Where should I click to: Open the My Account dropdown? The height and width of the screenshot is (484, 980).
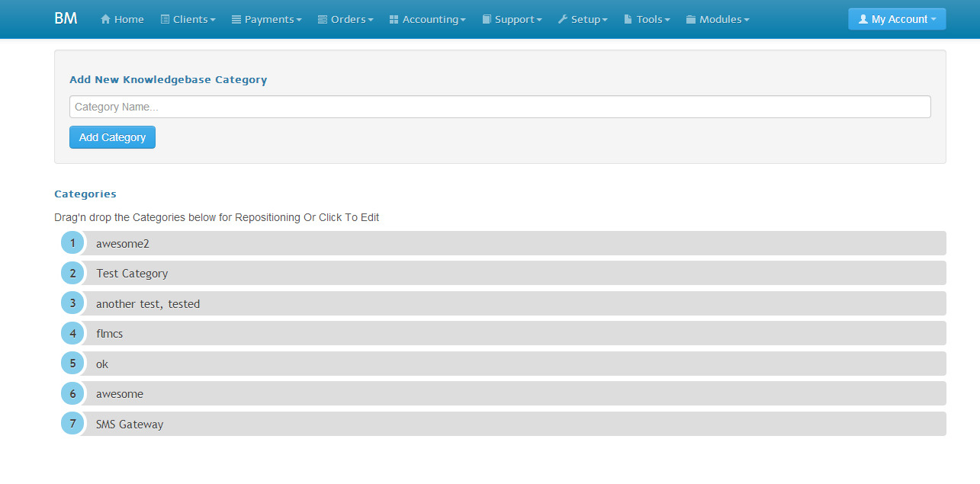[896, 19]
